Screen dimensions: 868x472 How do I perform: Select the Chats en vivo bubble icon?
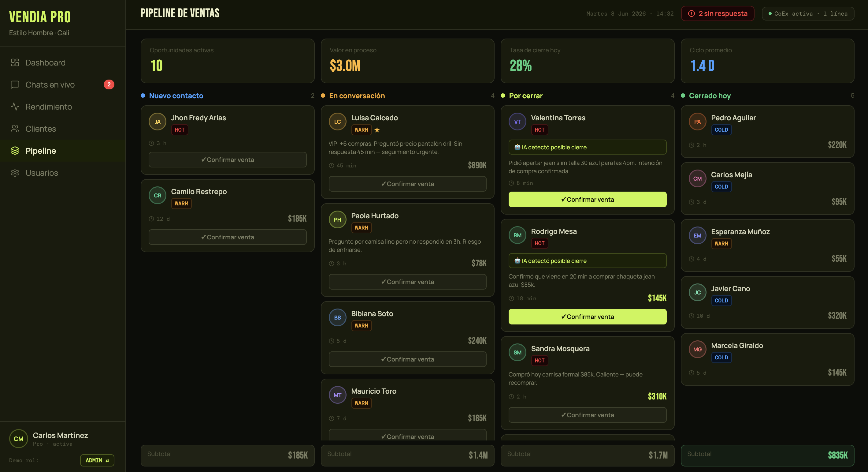coord(15,84)
